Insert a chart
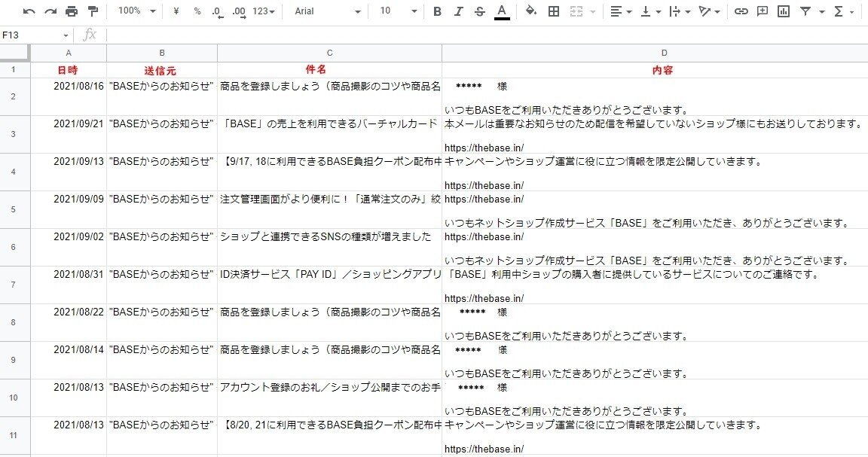 tap(783, 11)
